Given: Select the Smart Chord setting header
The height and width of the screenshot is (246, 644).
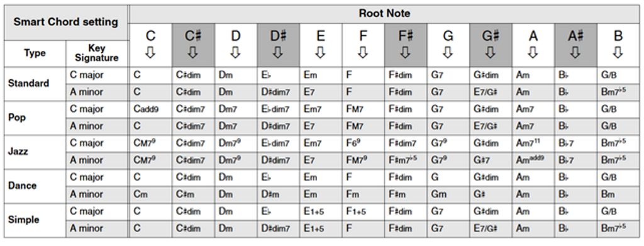Looking at the screenshot, I should click(65, 22).
